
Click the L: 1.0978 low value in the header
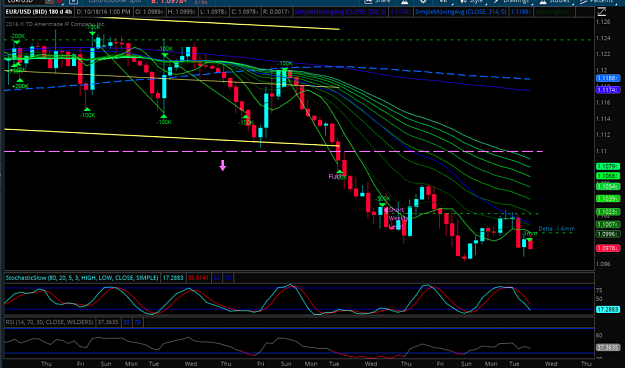coord(213,12)
